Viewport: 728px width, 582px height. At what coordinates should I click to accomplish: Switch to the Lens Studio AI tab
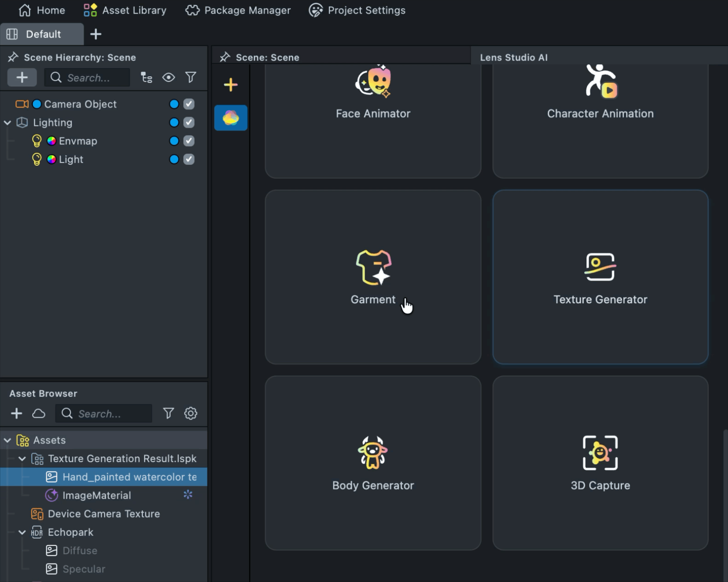(514, 58)
